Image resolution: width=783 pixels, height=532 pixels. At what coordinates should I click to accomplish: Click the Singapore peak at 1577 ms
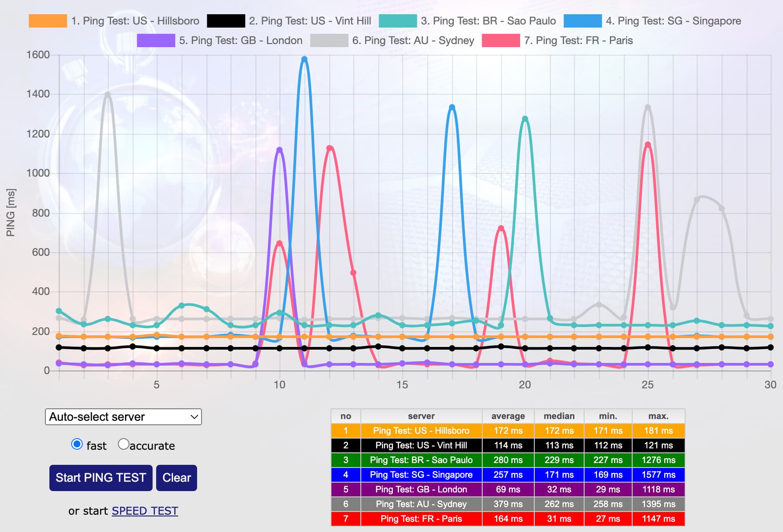pos(304,58)
